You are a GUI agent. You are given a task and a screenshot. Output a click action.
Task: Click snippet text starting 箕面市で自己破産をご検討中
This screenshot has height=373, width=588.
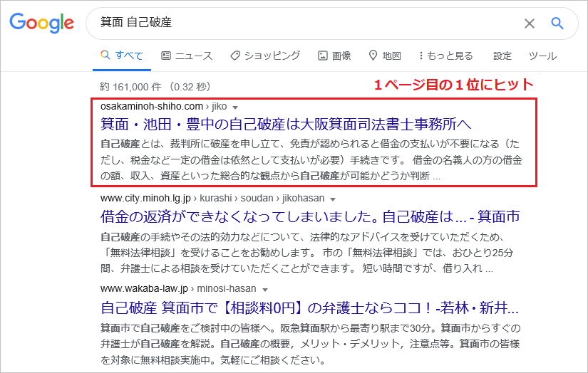click(311, 344)
